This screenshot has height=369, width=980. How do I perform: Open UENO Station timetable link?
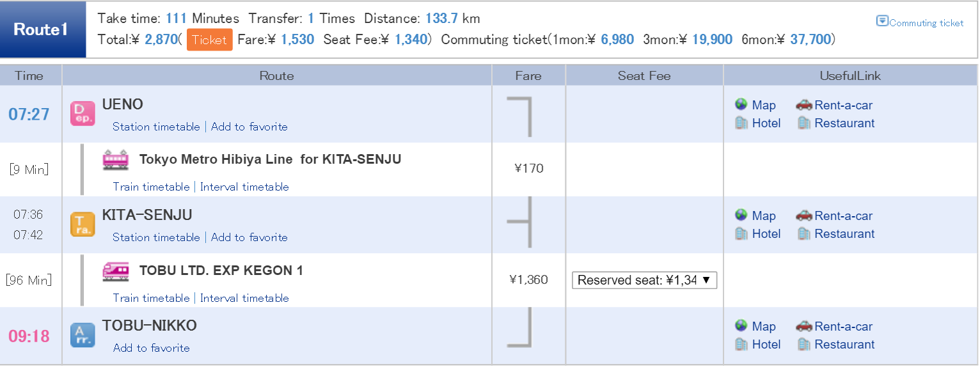click(x=156, y=127)
